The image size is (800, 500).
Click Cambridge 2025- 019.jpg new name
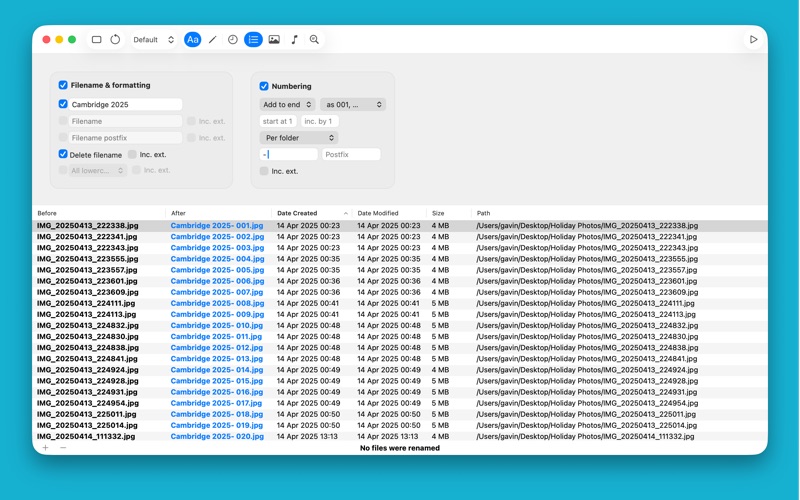217,425
